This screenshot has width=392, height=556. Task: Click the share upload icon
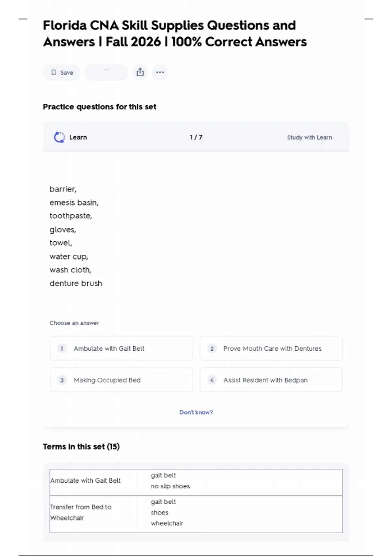click(140, 72)
